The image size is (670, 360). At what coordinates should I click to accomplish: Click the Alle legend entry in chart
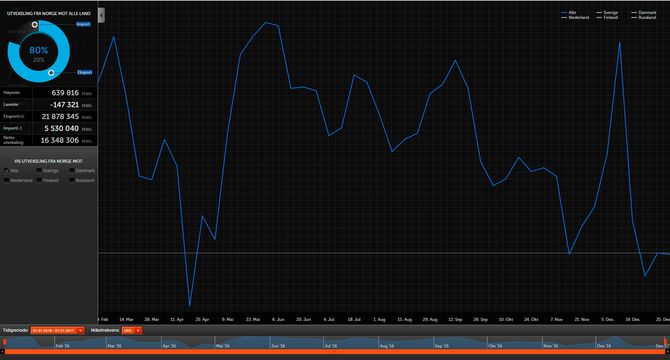(569, 13)
